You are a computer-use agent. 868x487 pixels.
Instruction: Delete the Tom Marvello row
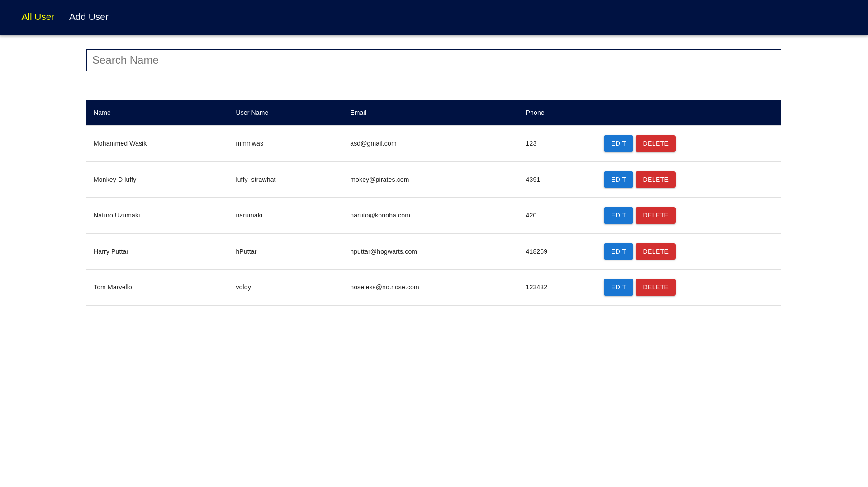pyautogui.click(x=655, y=287)
